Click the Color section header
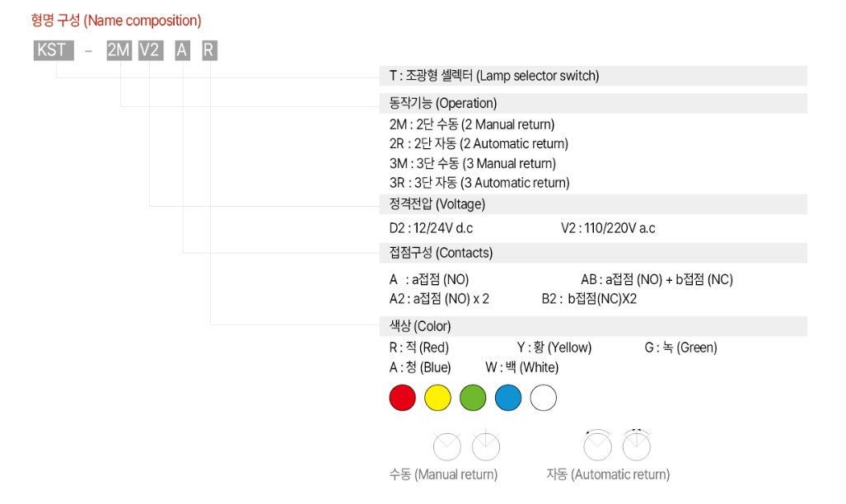This screenshot has height=504, width=846. pyautogui.click(x=593, y=326)
